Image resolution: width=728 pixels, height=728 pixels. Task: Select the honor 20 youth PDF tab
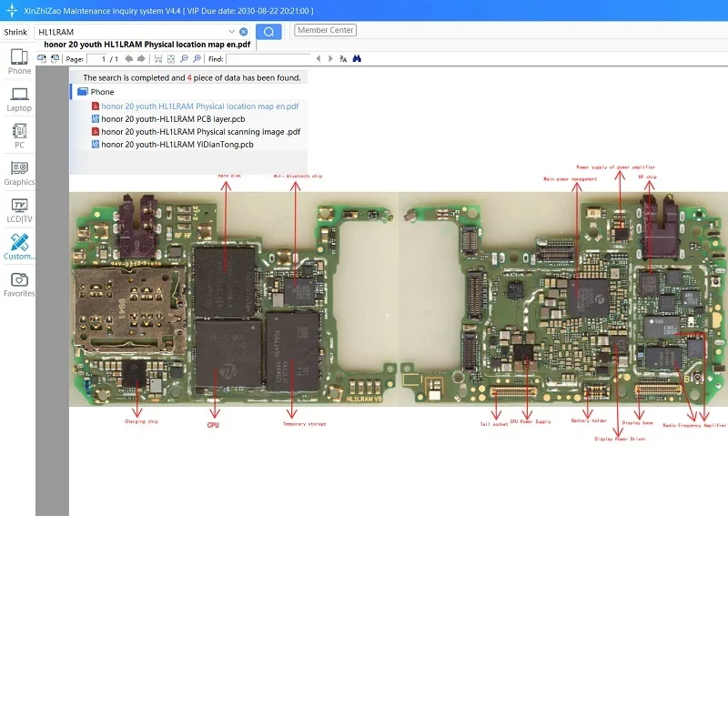pyautogui.click(x=147, y=45)
